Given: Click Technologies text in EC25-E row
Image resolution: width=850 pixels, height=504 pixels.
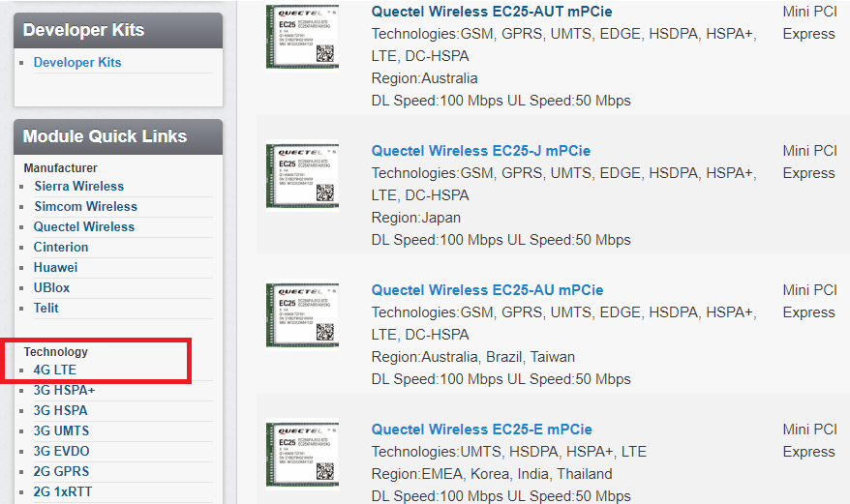Looking at the screenshot, I should click(509, 452).
